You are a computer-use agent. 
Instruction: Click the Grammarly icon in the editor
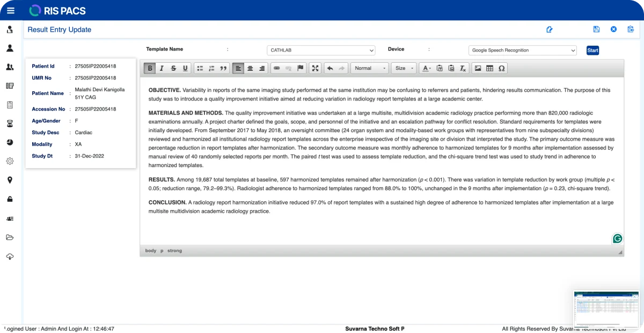pos(618,238)
